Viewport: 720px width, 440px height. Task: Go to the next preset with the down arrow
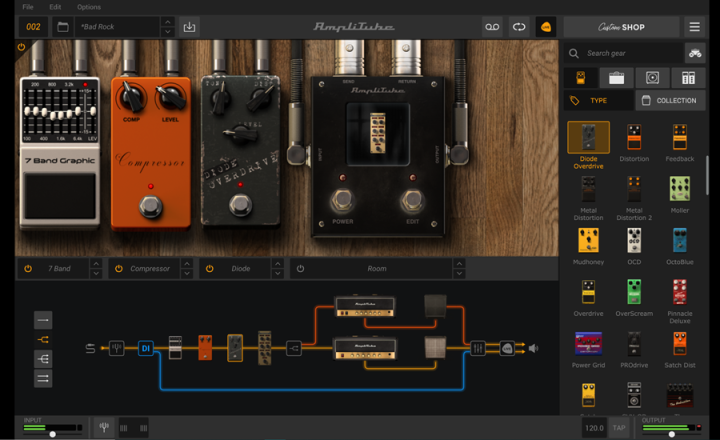pos(168,32)
